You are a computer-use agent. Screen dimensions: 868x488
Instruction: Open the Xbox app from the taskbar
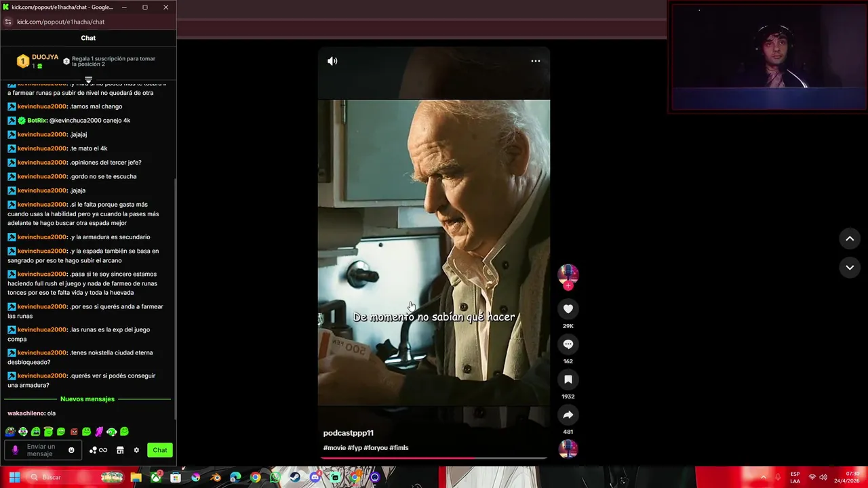point(156,477)
